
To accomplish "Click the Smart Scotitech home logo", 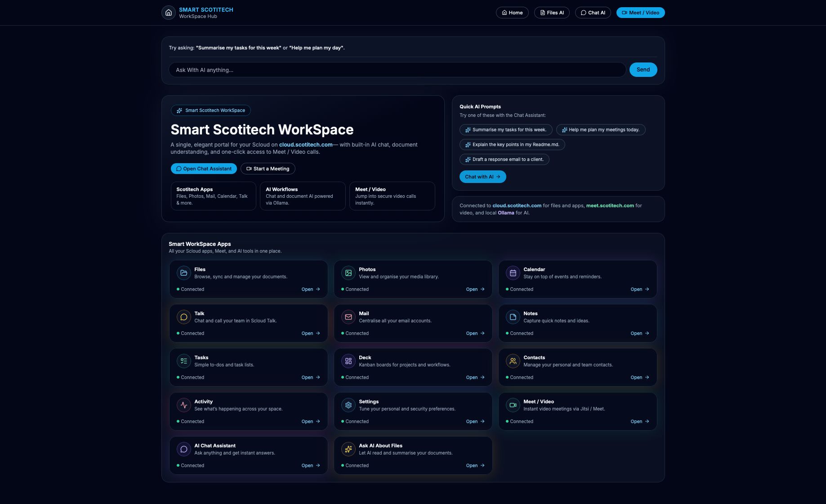I will (x=168, y=13).
